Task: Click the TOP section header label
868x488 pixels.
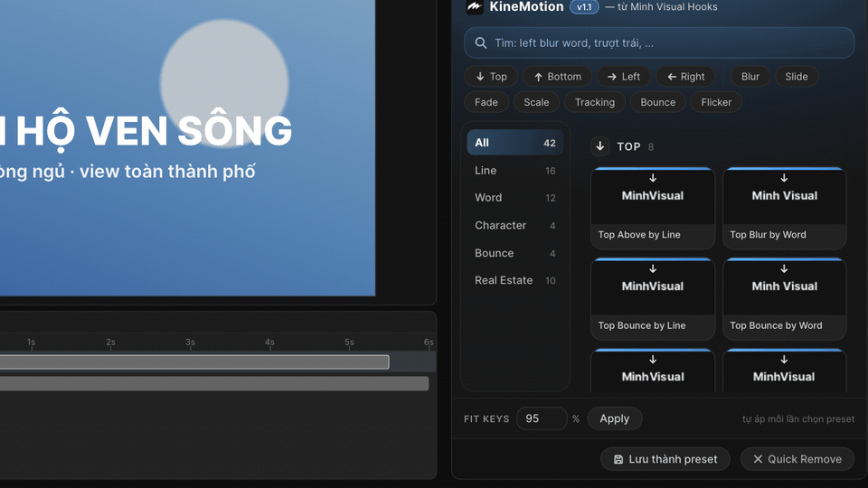Action: (629, 146)
